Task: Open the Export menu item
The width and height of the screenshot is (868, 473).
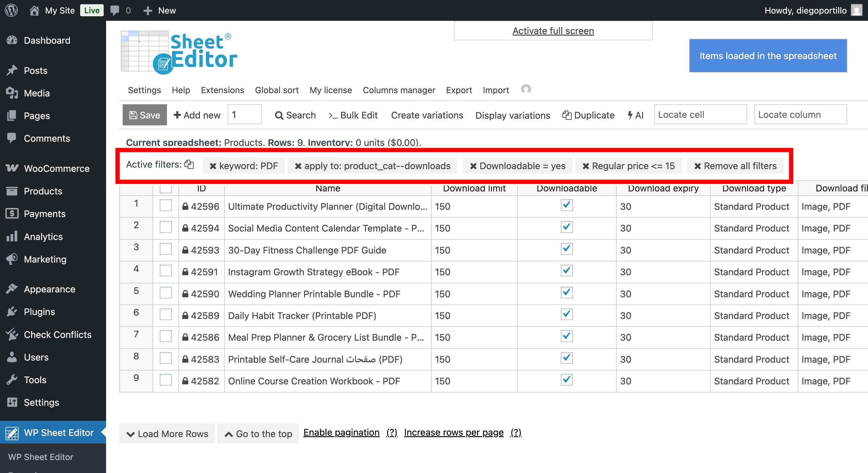Action: coord(459,90)
